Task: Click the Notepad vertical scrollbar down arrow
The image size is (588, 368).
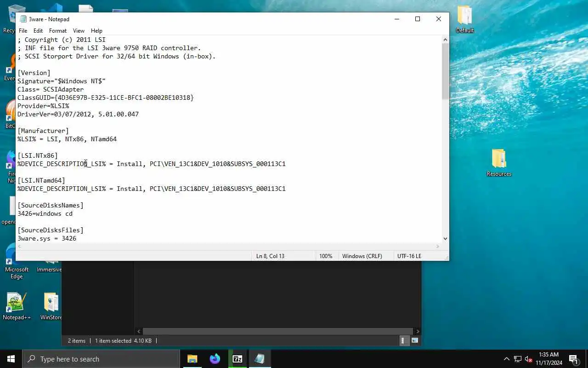Action: point(445,238)
